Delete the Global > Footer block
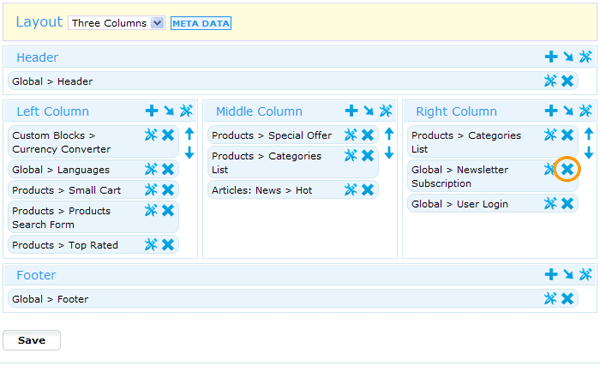 [x=567, y=298]
